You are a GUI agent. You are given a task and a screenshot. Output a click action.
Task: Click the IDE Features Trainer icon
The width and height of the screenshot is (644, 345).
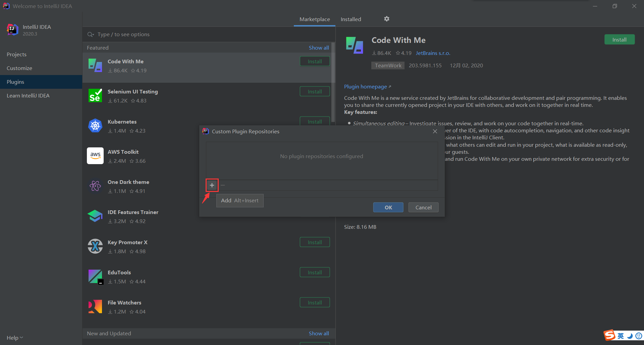[x=95, y=216]
